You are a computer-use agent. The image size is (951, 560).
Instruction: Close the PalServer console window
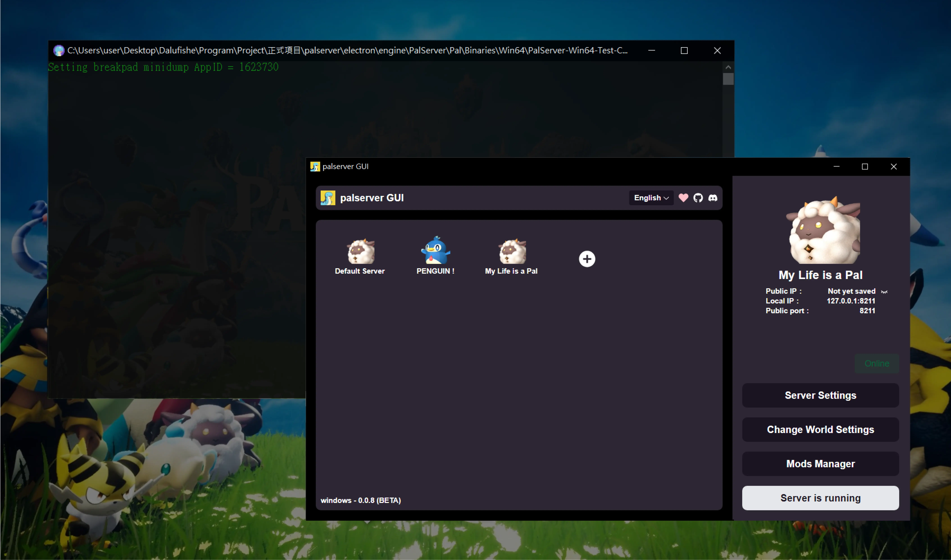(x=717, y=51)
